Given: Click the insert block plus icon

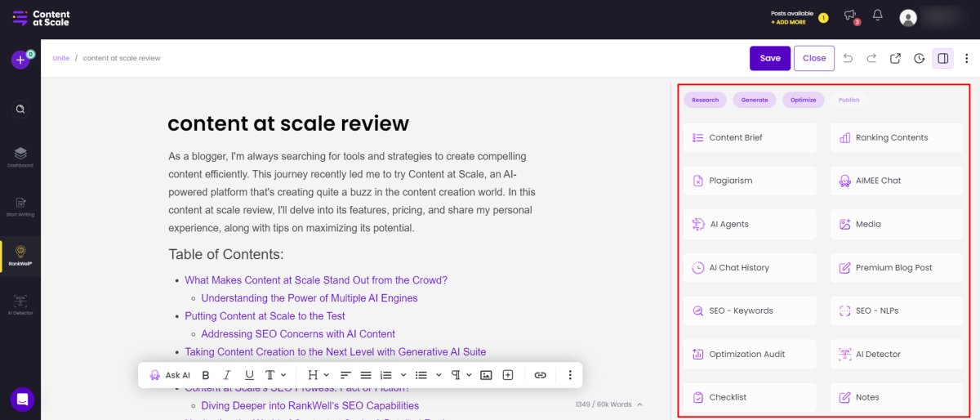Looking at the screenshot, I should pyautogui.click(x=508, y=375).
